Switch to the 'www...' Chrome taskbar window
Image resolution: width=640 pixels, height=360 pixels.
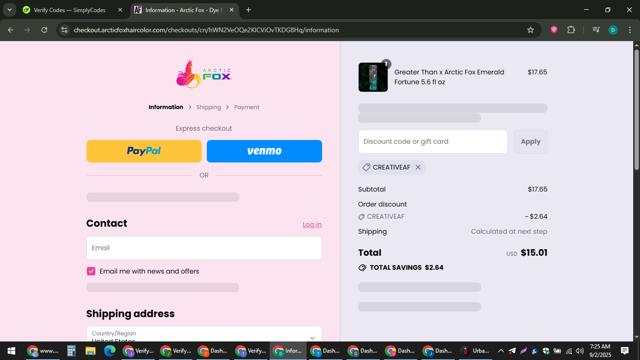(42, 351)
